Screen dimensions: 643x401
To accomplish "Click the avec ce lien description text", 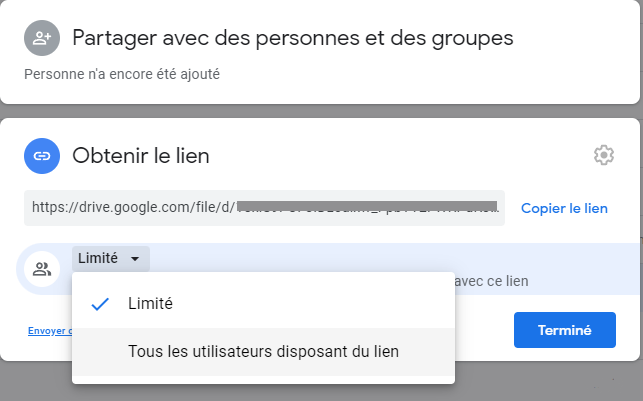I will click(x=491, y=281).
